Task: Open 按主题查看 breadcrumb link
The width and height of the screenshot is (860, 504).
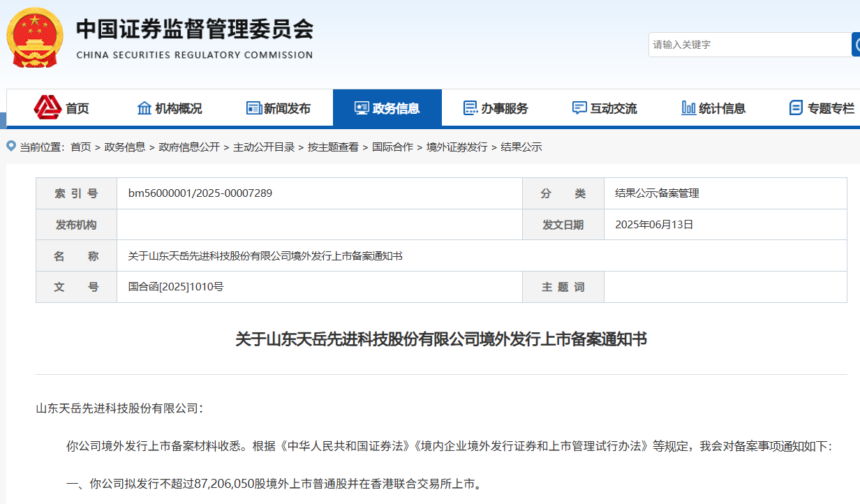Action: (x=333, y=147)
